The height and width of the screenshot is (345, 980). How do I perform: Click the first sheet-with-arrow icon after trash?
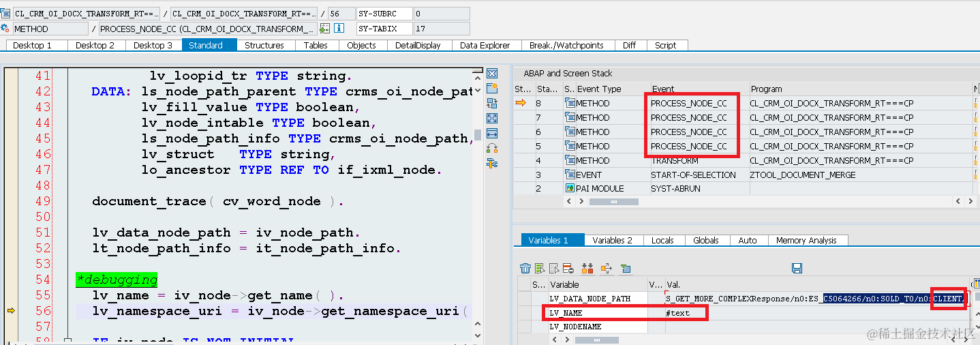point(540,269)
